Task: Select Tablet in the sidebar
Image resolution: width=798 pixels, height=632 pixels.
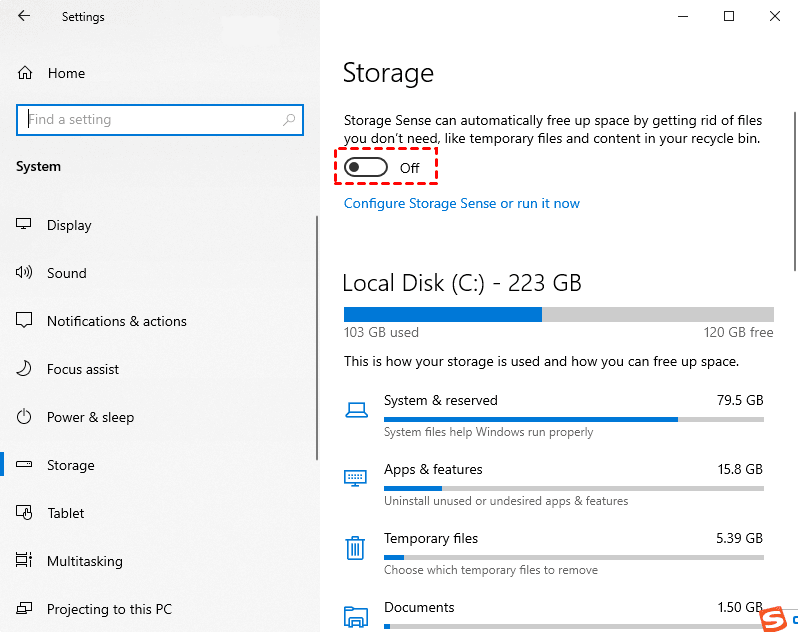Action: 66,513
